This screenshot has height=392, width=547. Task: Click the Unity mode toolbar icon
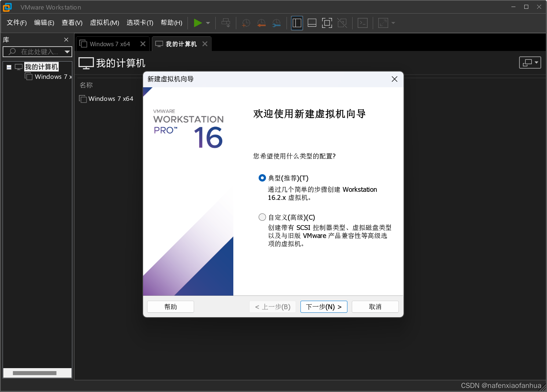pos(342,23)
